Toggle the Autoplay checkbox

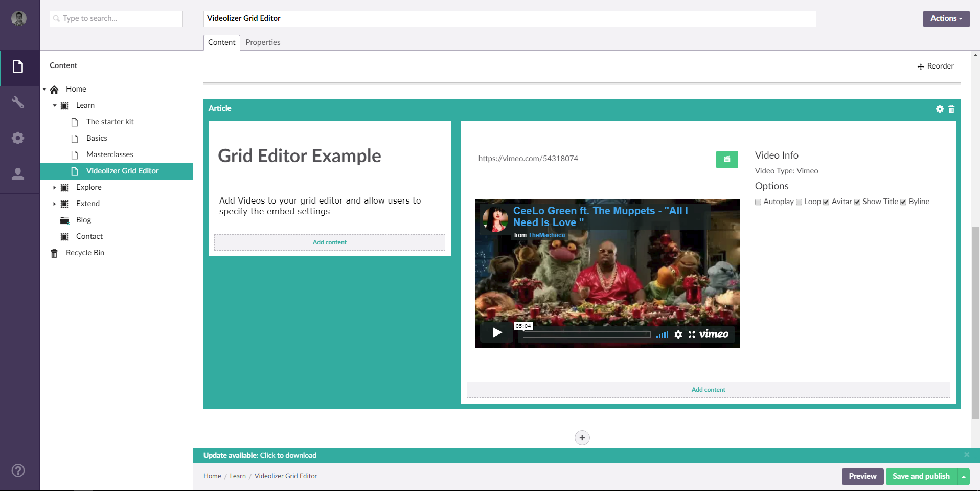pyautogui.click(x=758, y=202)
